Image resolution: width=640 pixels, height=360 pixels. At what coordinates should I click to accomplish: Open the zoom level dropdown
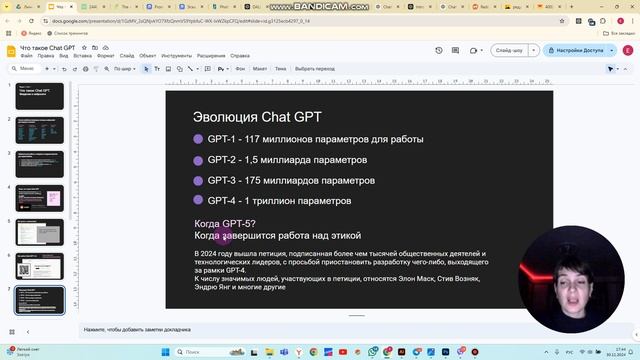124,69
